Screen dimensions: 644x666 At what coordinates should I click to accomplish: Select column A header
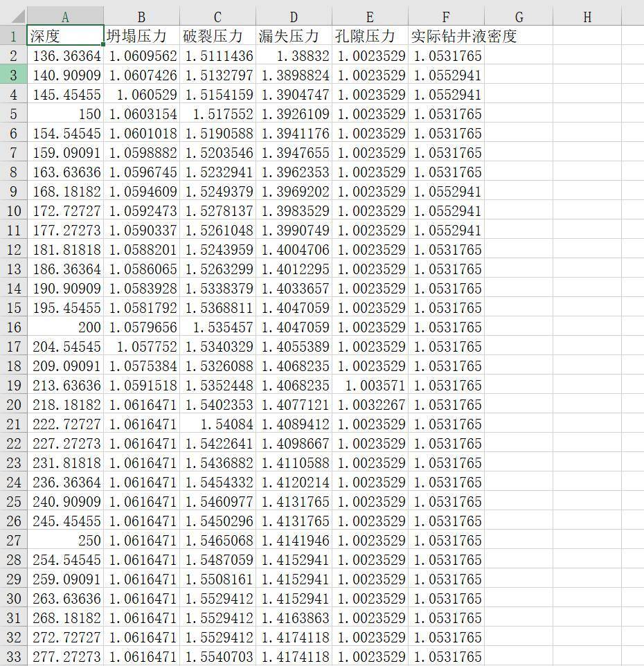click(x=65, y=16)
